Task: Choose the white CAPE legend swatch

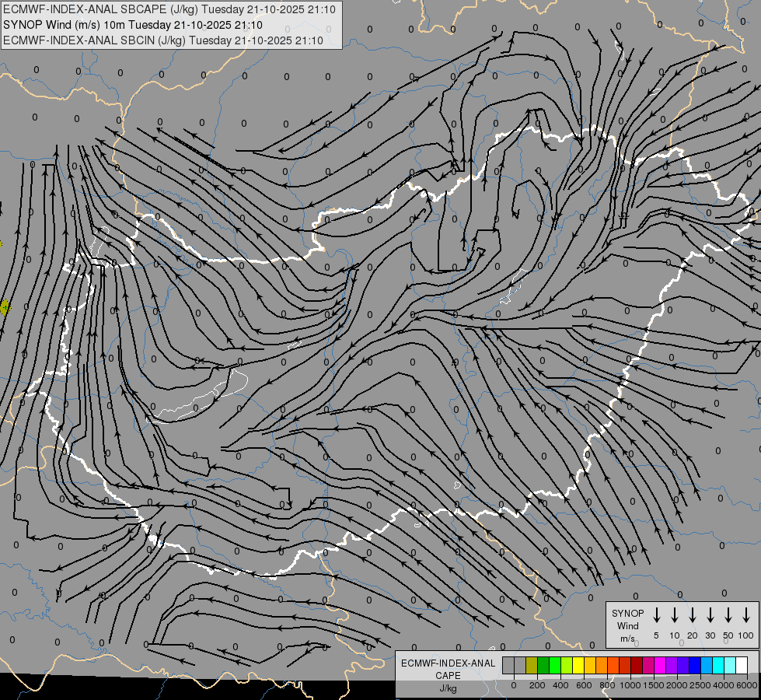Action: [742, 666]
